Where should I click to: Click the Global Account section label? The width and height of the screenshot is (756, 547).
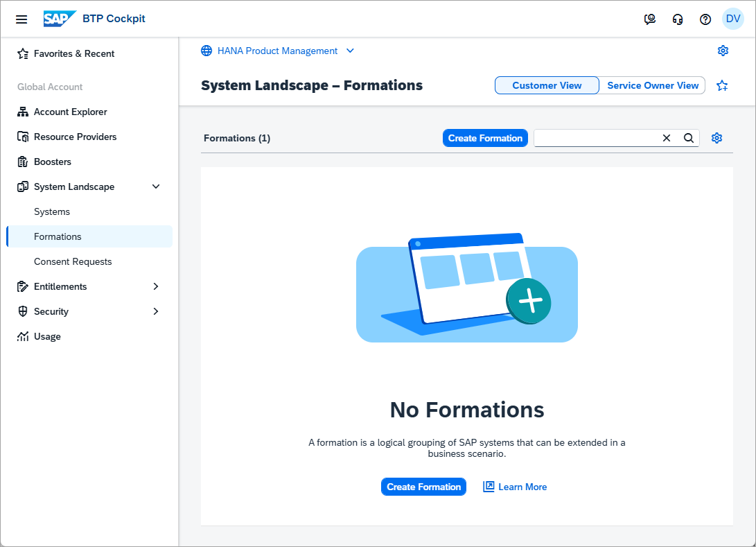[50, 87]
